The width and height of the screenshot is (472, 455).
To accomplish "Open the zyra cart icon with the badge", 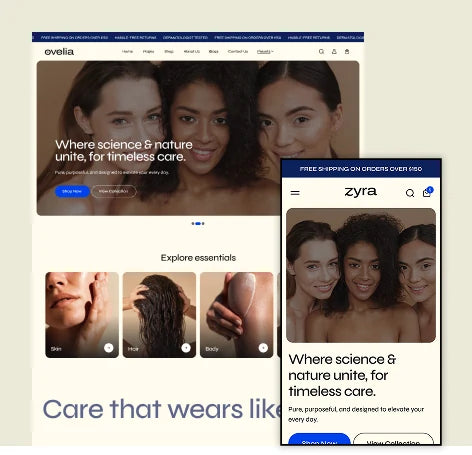I will click(x=428, y=192).
